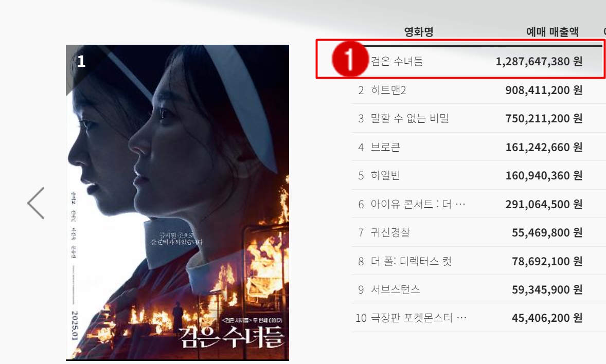Click the rank 1 badge on the poster
Viewport: 606px width, 364px height.
coord(81,61)
